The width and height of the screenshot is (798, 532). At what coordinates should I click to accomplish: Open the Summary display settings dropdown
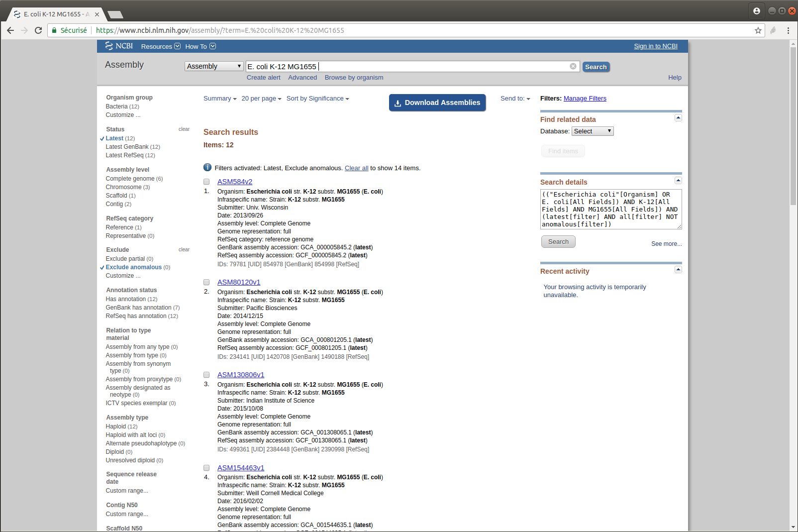220,99
